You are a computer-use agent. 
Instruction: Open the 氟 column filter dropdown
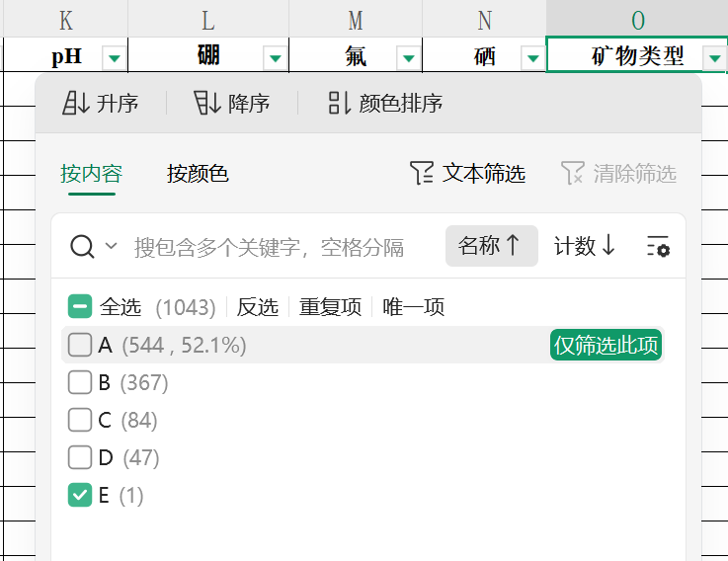(409, 58)
